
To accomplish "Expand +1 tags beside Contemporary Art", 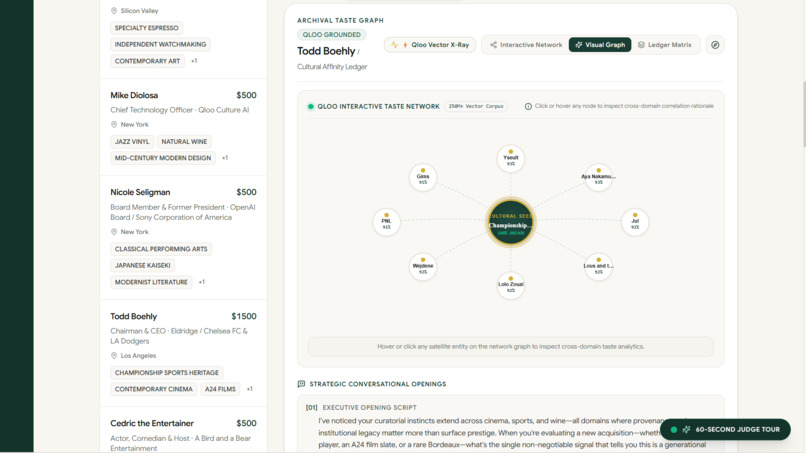I will click(194, 61).
